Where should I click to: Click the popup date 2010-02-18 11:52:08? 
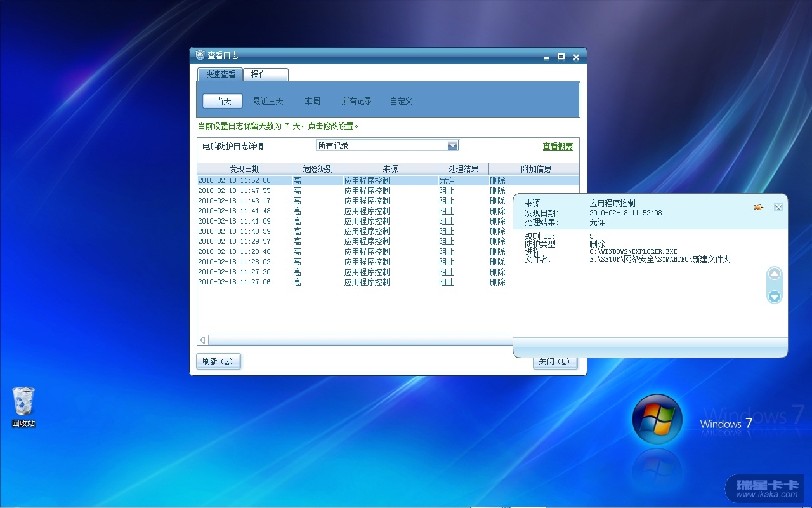click(625, 213)
